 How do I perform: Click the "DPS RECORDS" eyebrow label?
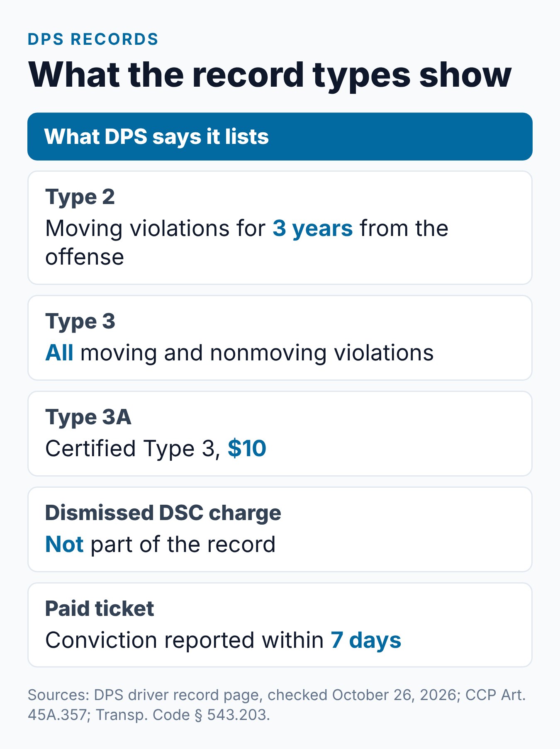click(x=93, y=39)
